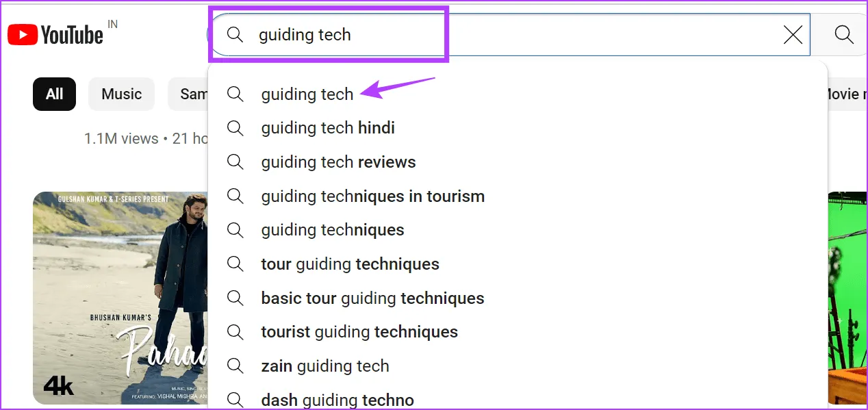Click the search icon beside 'zain guiding tech'
Viewport: 868px width, 410px height.
point(235,366)
